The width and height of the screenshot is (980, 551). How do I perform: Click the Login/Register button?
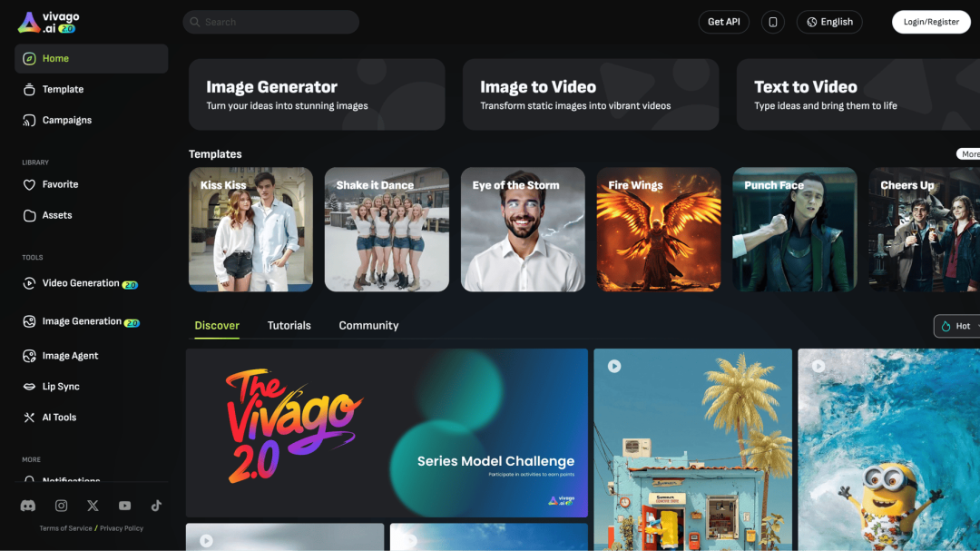(931, 22)
